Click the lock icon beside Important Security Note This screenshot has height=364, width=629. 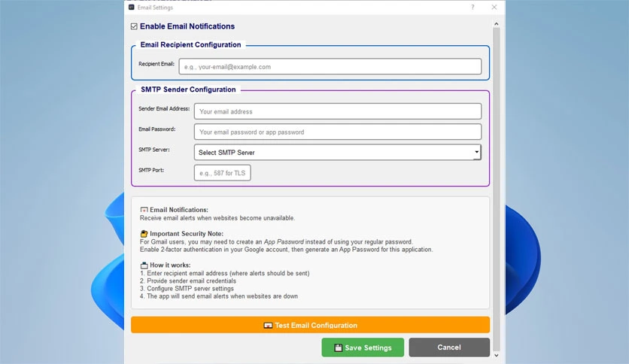click(x=144, y=234)
